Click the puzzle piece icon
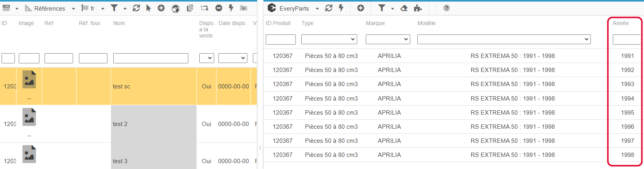The width and height of the screenshot is (644, 169). point(418,8)
